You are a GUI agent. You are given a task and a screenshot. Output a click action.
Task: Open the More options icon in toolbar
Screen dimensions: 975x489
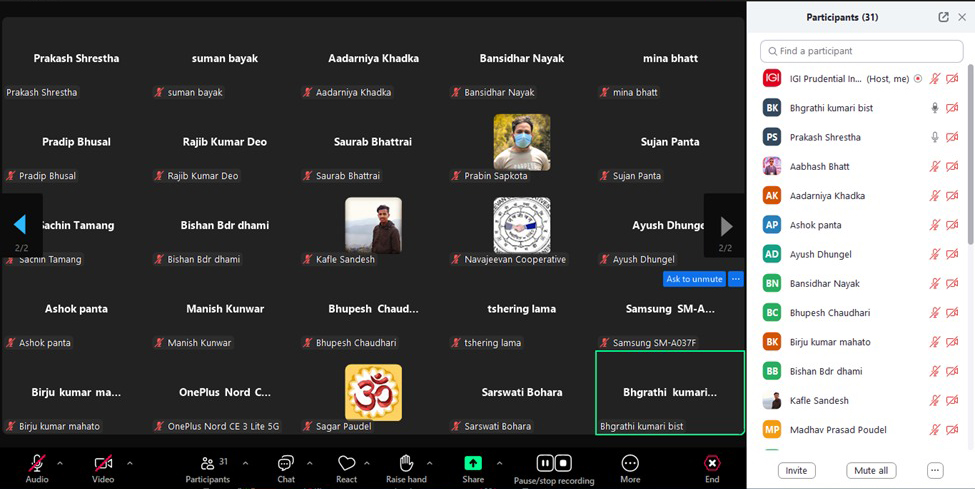(630, 463)
